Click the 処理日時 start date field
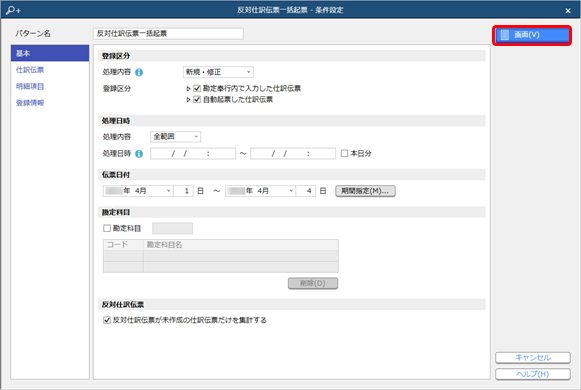Viewport: 581px width, 390px height. click(193, 153)
